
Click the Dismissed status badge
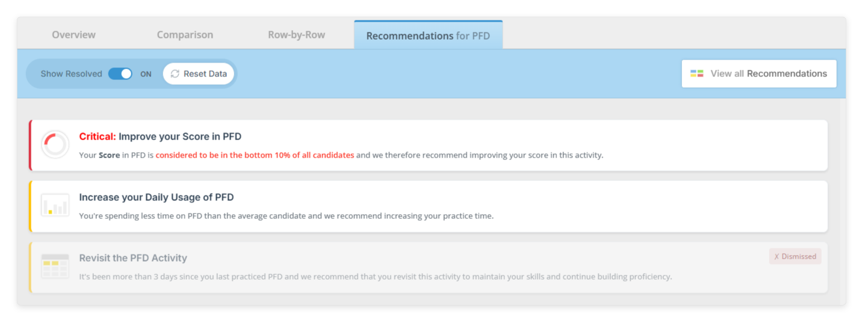point(795,257)
